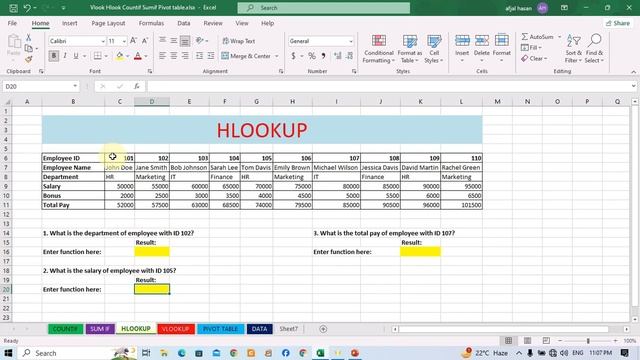Switch to the VLOOKUP sheet tab

176,329
